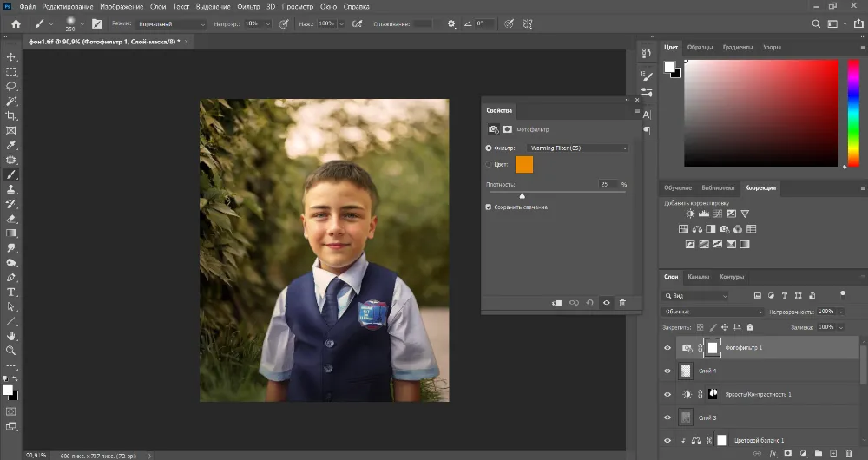This screenshot has height=460, width=868.
Task: Click the orange photo filter color swatch
Action: 524,164
